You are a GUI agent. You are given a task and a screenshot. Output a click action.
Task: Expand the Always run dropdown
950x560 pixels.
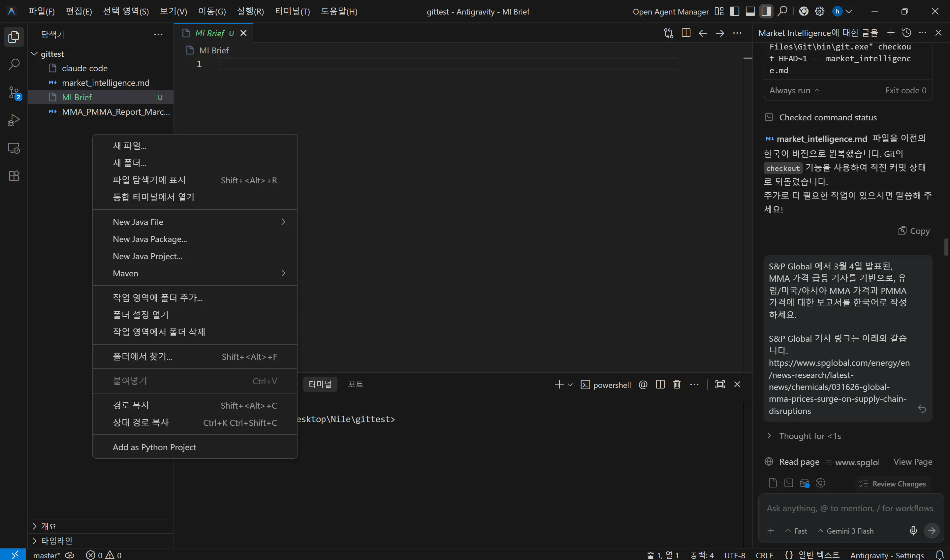795,91
